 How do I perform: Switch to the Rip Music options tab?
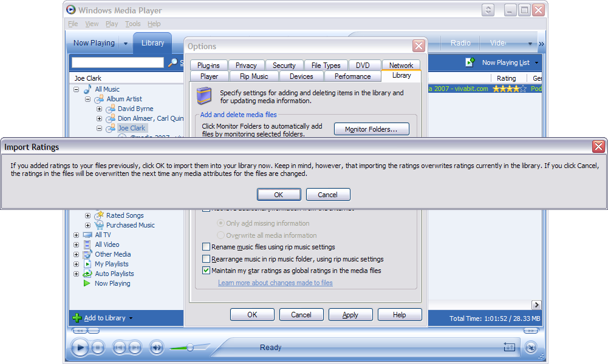point(254,76)
